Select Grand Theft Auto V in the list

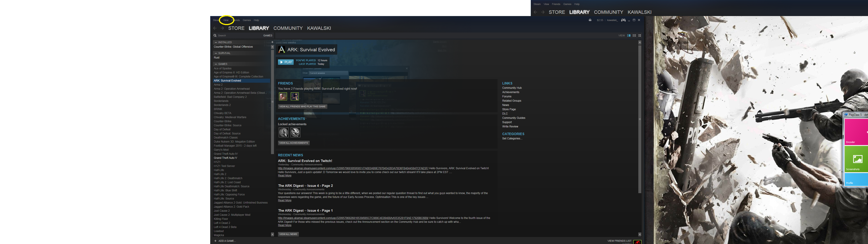click(225, 158)
